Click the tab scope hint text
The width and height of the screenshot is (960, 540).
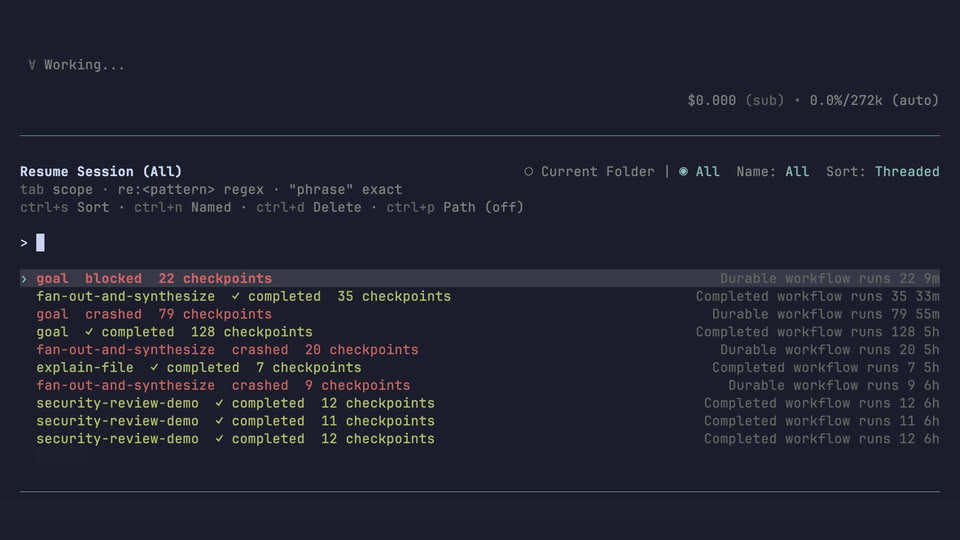click(56, 189)
